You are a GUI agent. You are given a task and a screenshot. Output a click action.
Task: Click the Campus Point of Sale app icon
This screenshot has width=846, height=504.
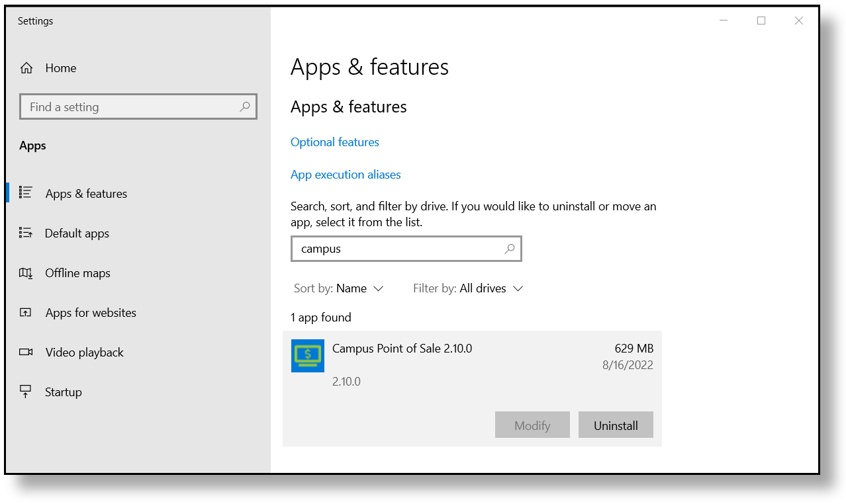tap(308, 356)
